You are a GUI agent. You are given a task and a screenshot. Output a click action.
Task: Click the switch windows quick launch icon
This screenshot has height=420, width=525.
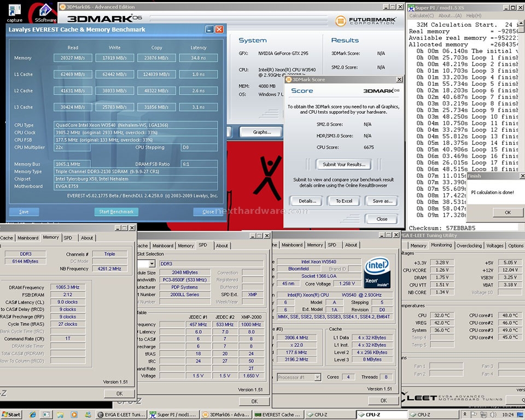(x=46, y=415)
